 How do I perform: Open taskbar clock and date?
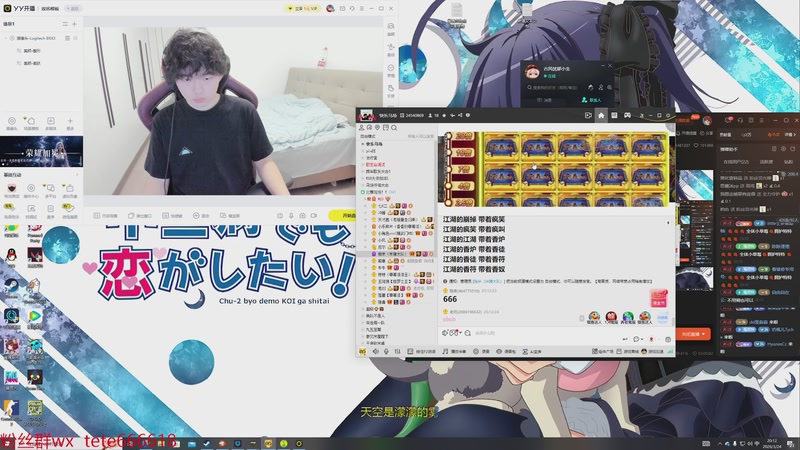pyautogui.click(x=772, y=443)
